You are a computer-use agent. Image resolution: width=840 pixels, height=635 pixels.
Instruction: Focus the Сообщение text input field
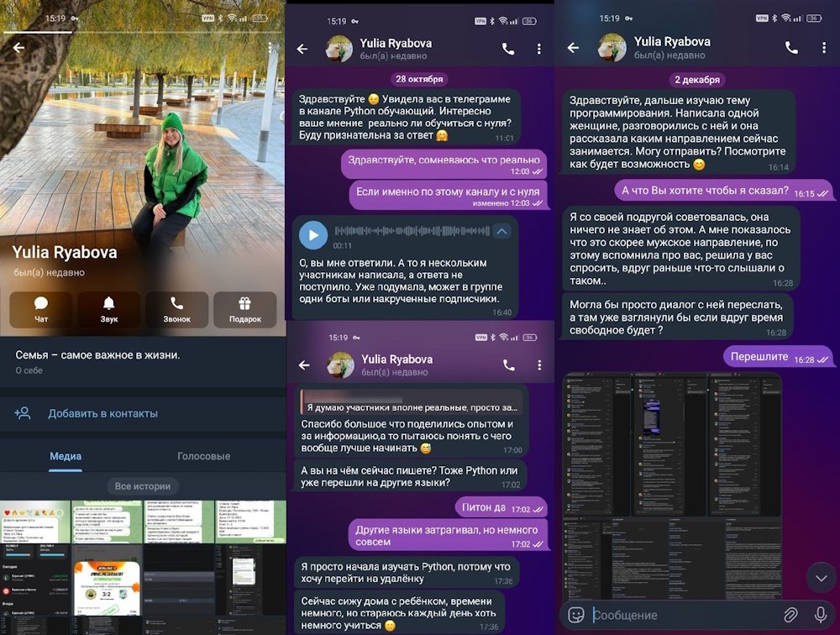tap(680, 615)
